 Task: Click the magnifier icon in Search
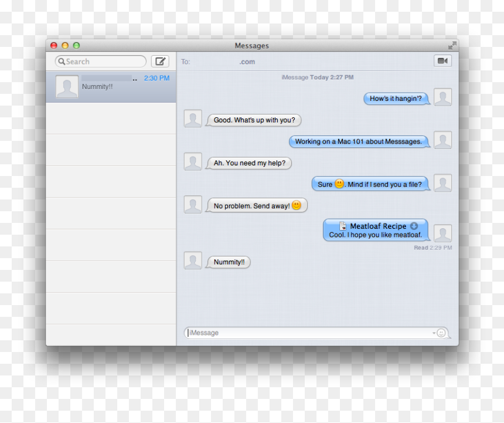(62, 61)
